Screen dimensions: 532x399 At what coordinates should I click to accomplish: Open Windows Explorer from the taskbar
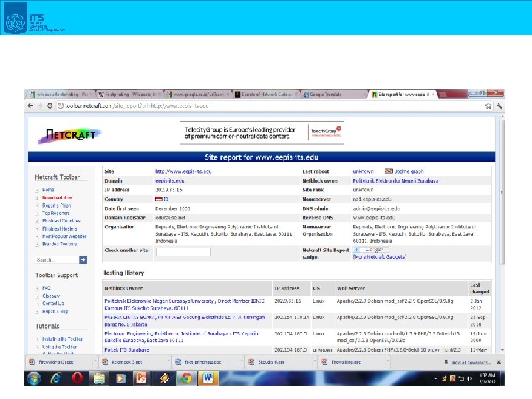(99, 378)
